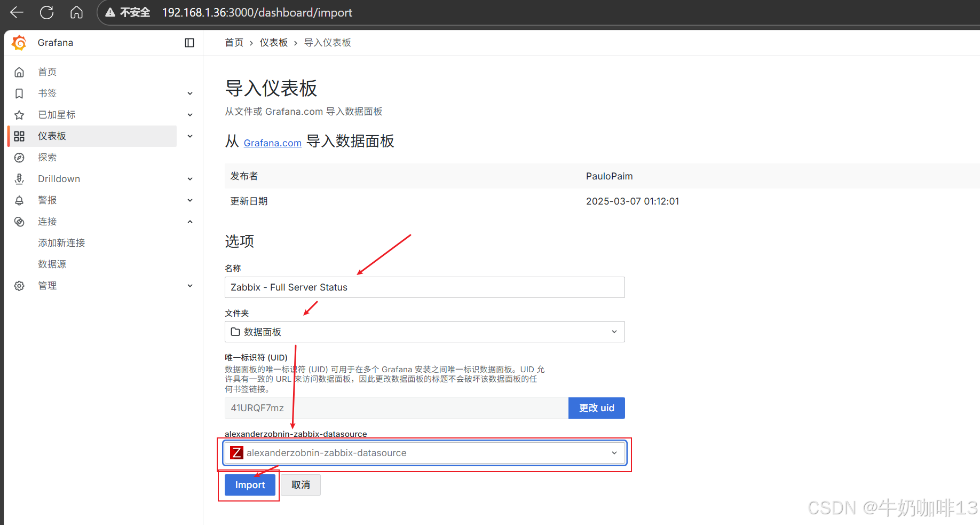Click the date 2025-03-07 01:12:01
This screenshot has width=980, height=525.
(633, 201)
